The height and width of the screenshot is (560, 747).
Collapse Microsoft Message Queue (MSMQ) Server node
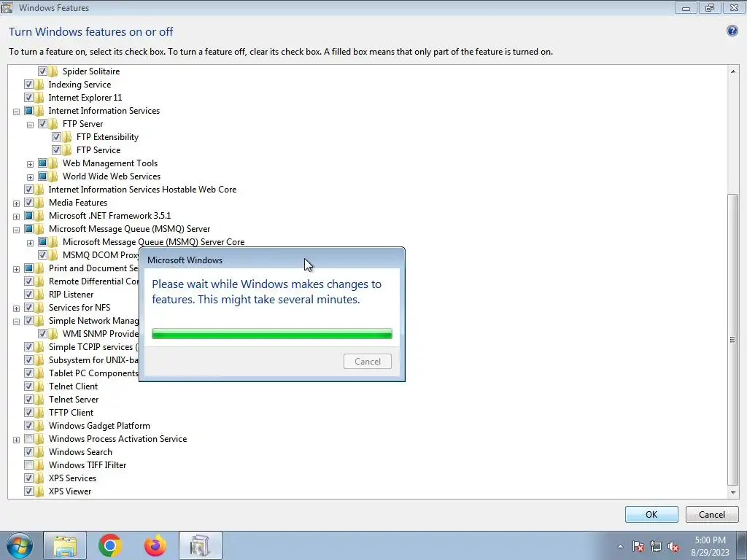(x=16, y=230)
